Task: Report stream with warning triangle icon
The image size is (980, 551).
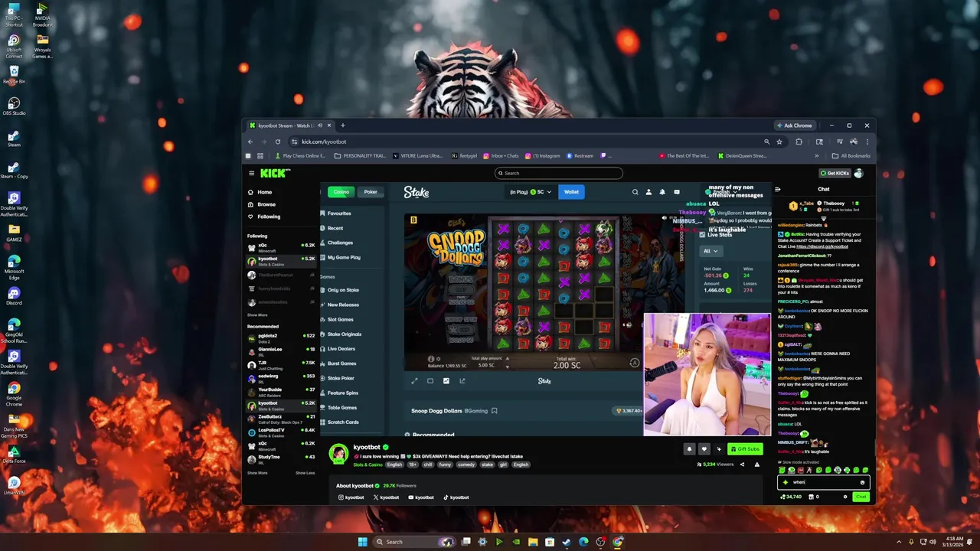Action: click(756, 465)
